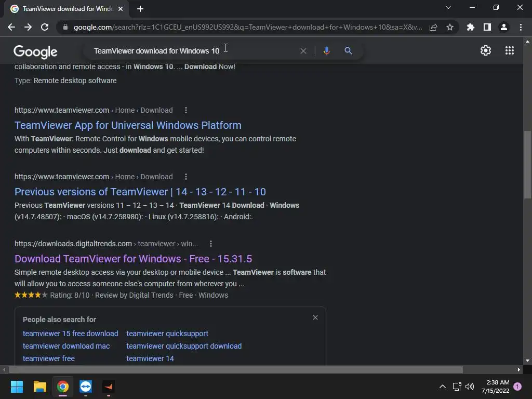532x399 pixels.
Task: Show hidden system tray icons
Action: pyautogui.click(x=443, y=387)
